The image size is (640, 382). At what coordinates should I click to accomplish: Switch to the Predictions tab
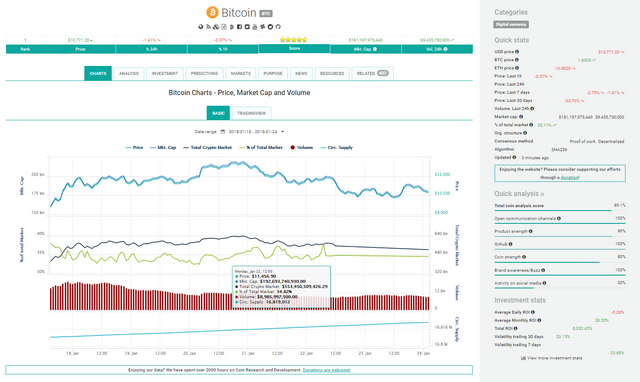pos(204,73)
